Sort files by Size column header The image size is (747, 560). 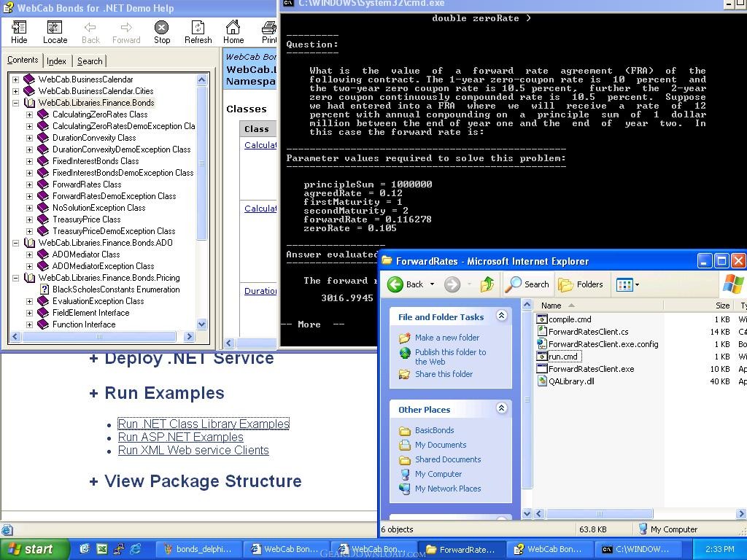(x=699, y=306)
